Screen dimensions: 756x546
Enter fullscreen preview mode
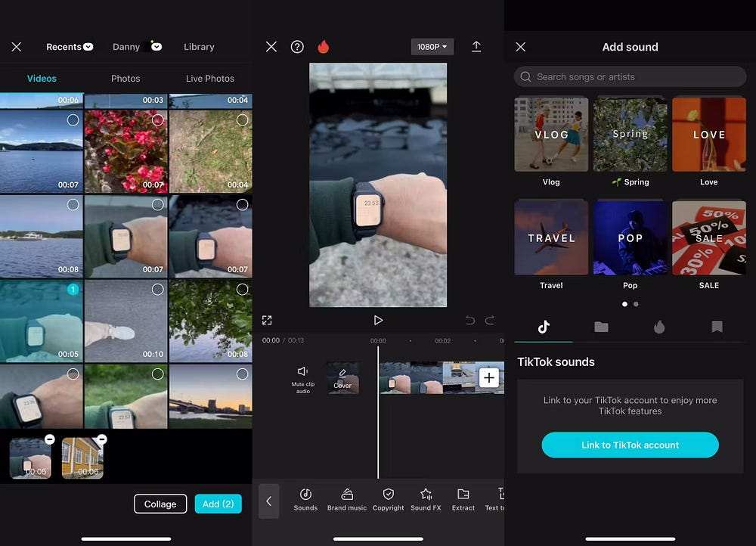pyautogui.click(x=267, y=321)
